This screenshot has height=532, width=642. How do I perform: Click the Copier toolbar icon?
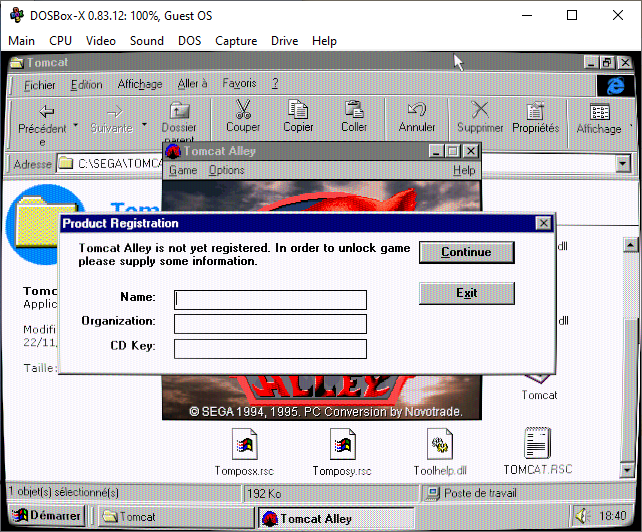pos(298,109)
